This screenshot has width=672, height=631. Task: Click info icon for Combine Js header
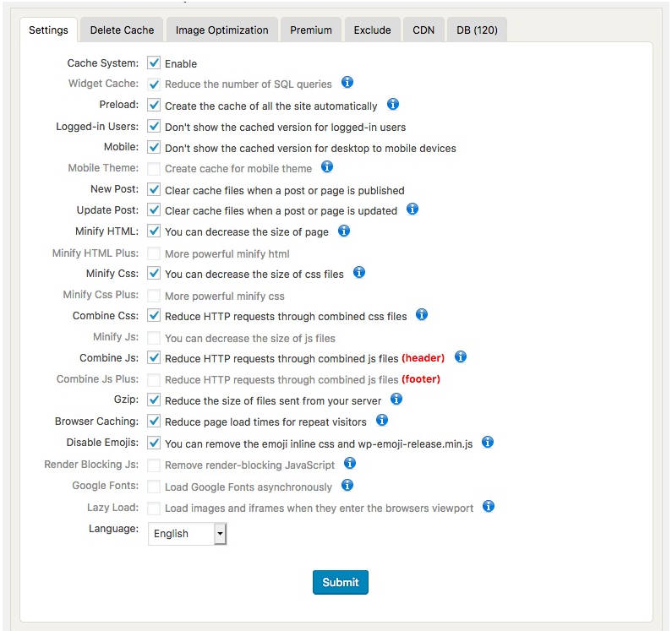(x=461, y=356)
